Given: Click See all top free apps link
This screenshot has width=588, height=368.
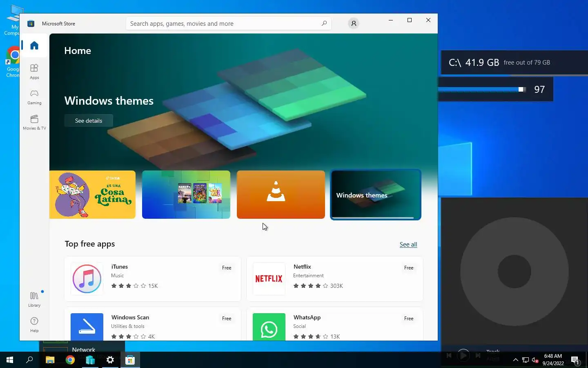Looking at the screenshot, I should tap(408, 245).
